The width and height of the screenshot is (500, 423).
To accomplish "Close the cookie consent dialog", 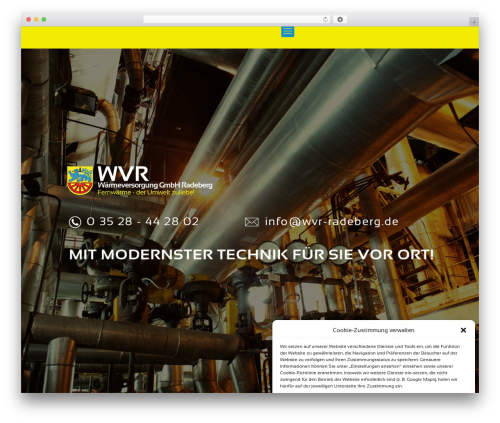I will [x=463, y=330].
